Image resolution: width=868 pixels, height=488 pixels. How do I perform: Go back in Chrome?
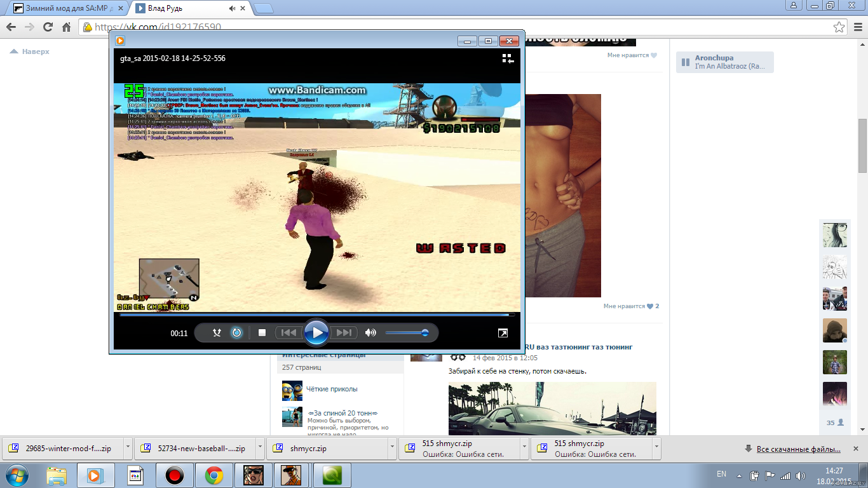(11, 27)
